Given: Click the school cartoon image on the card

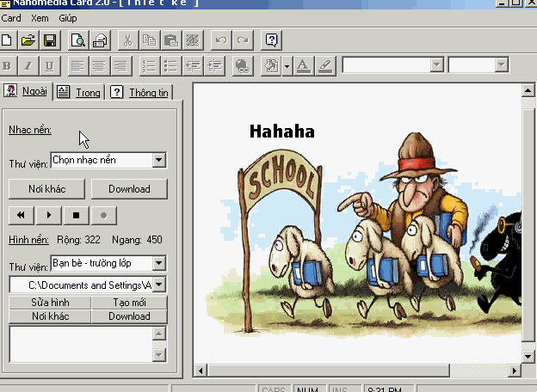Looking at the screenshot, I should 363,233.
